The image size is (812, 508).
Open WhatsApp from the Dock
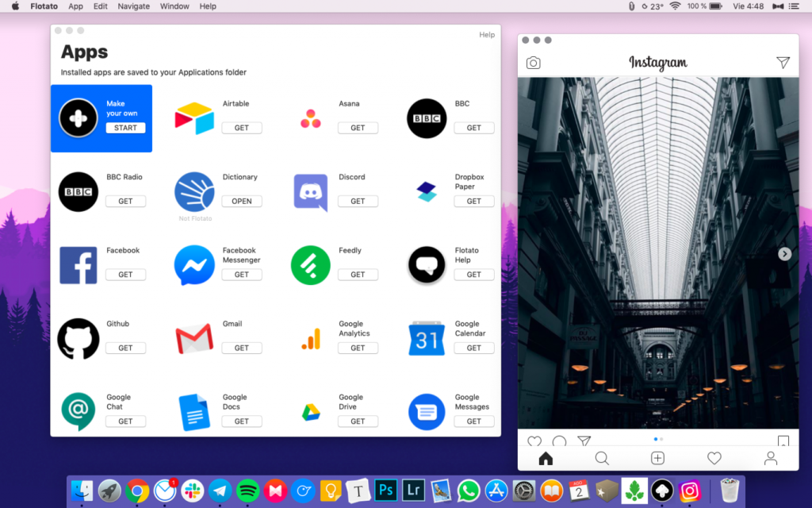[x=469, y=491]
